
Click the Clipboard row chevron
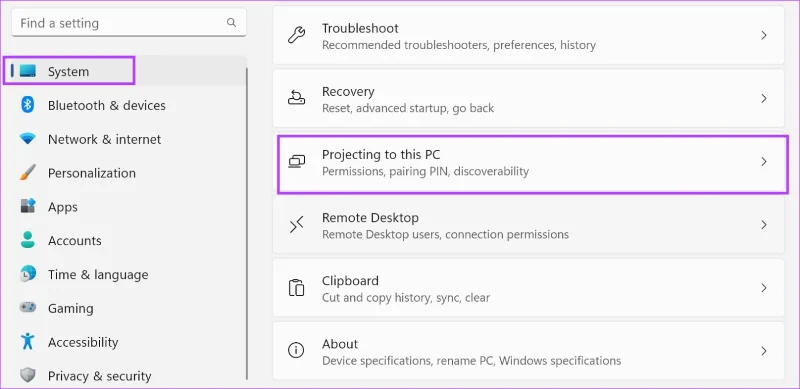(x=764, y=288)
